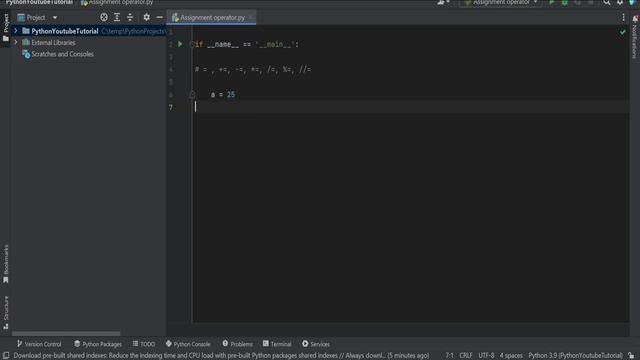Open Project panel settings gear
The width and height of the screenshot is (640, 360).
click(147, 17)
